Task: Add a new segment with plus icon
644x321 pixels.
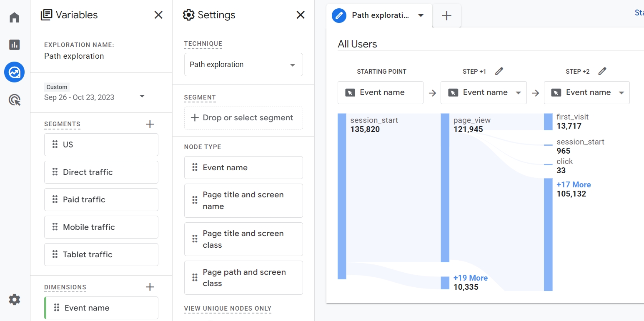Action: point(150,124)
